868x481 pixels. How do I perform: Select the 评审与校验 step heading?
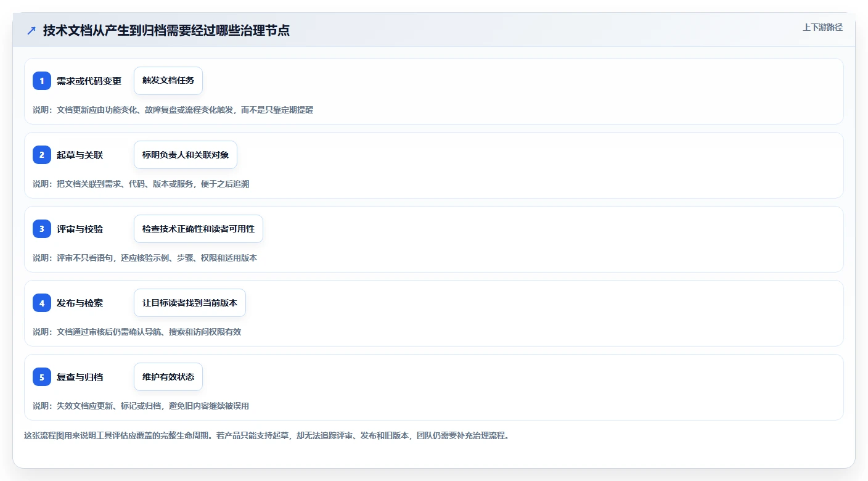click(80, 229)
